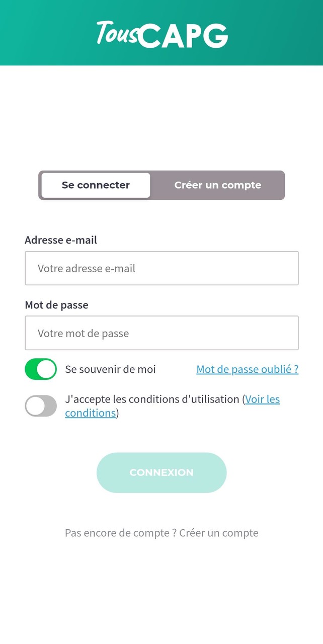The height and width of the screenshot is (644, 323).
Task: Switch to the 'Se connecter' tab
Action: point(95,185)
